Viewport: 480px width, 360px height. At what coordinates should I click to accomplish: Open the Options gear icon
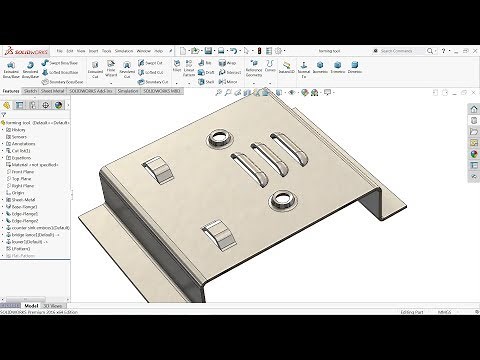[279, 51]
